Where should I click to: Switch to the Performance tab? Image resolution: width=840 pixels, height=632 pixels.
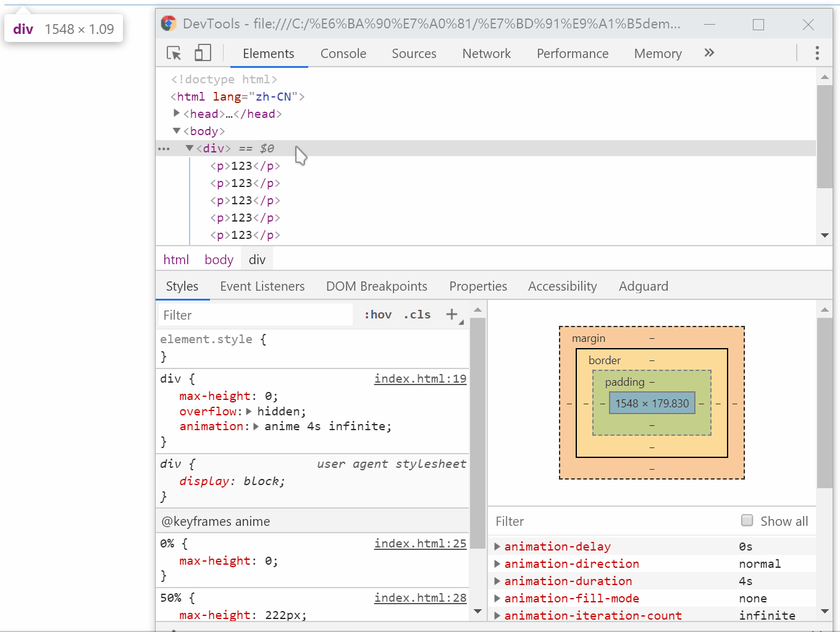click(x=573, y=54)
